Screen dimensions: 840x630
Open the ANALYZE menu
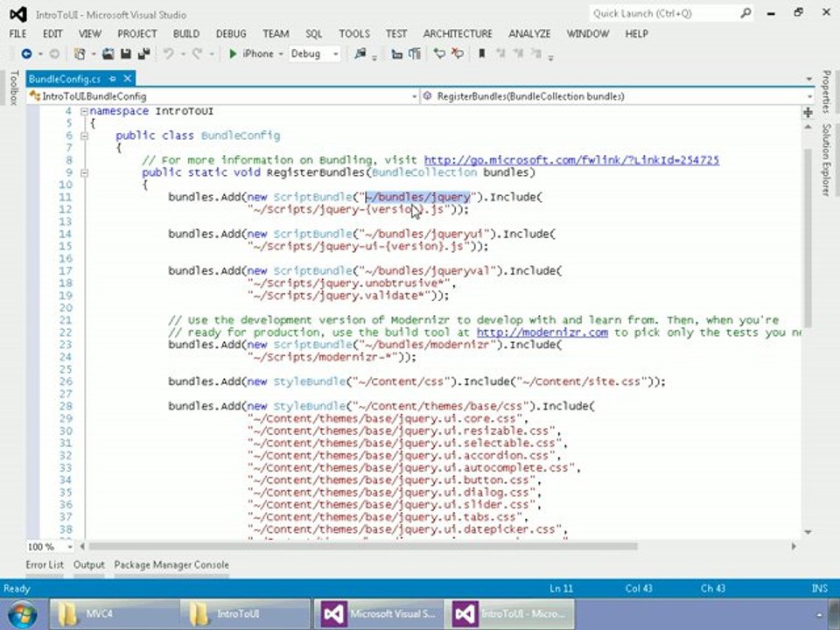click(x=529, y=34)
